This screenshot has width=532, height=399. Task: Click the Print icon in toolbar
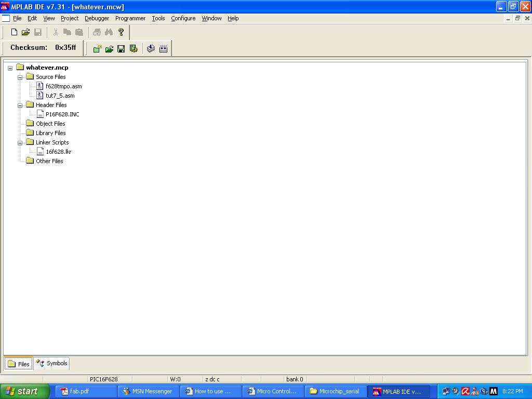[97, 32]
